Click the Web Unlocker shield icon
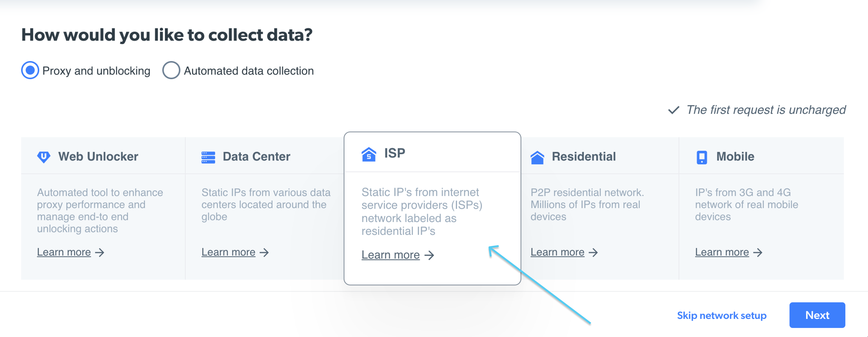The height and width of the screenshot is (337, 868). click(x=44, y=157)
